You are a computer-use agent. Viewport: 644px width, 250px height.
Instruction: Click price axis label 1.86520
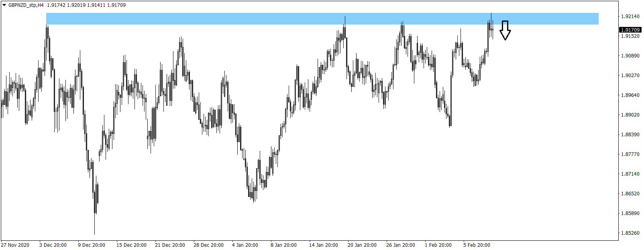tap(630, 194)
